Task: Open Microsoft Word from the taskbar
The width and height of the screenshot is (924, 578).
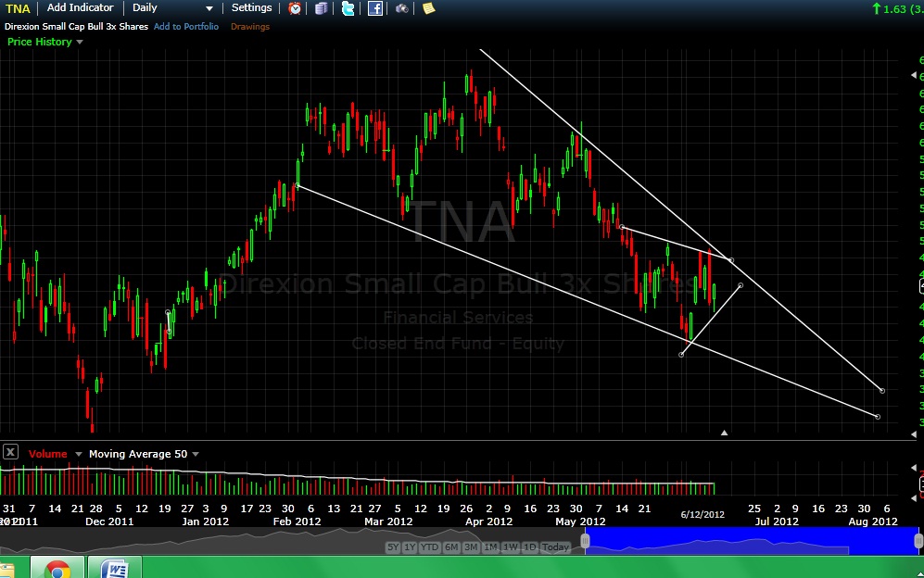Action: [115, 568]
